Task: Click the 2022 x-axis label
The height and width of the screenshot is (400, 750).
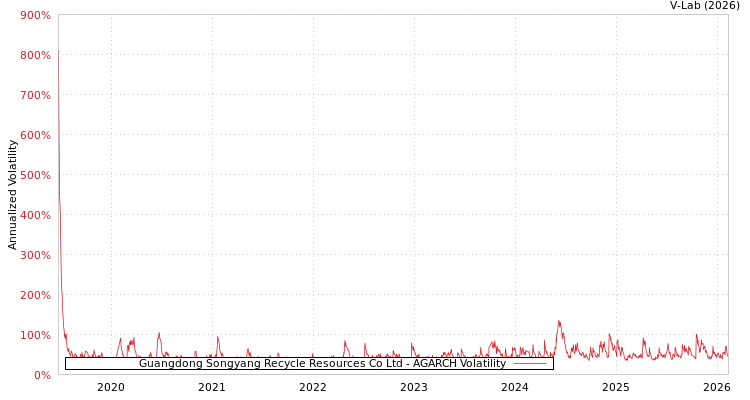Action: (x=313, y=387)
